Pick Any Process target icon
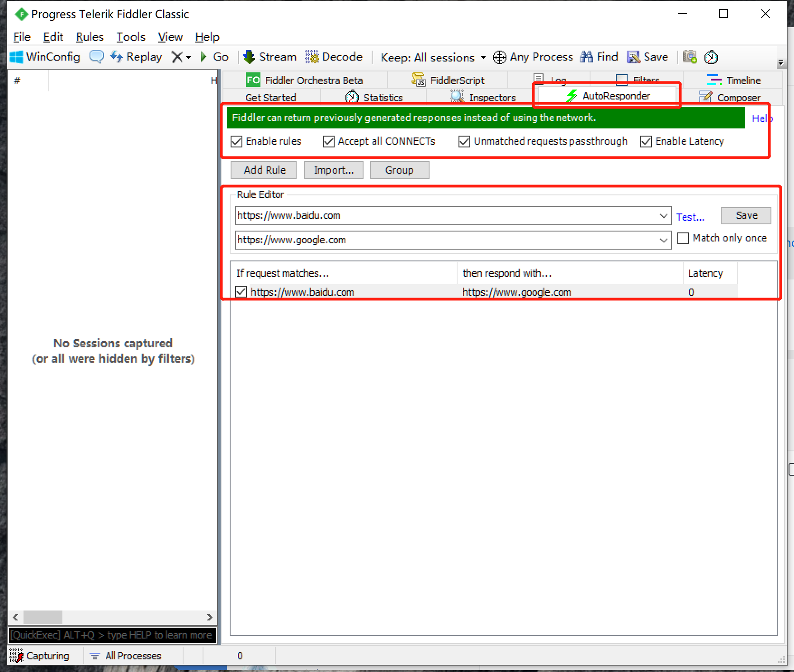This screenshot has width=794, height=672. tap(499, 57)
